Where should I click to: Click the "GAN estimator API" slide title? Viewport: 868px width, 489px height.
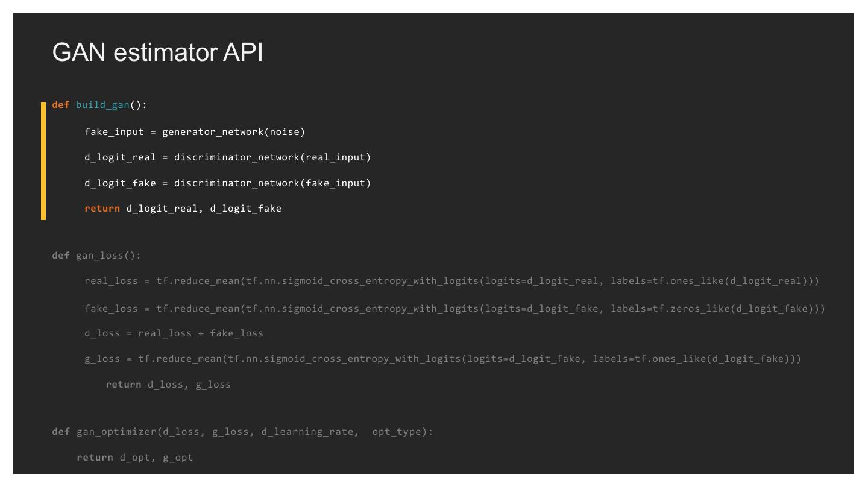[x=157, y=53]
